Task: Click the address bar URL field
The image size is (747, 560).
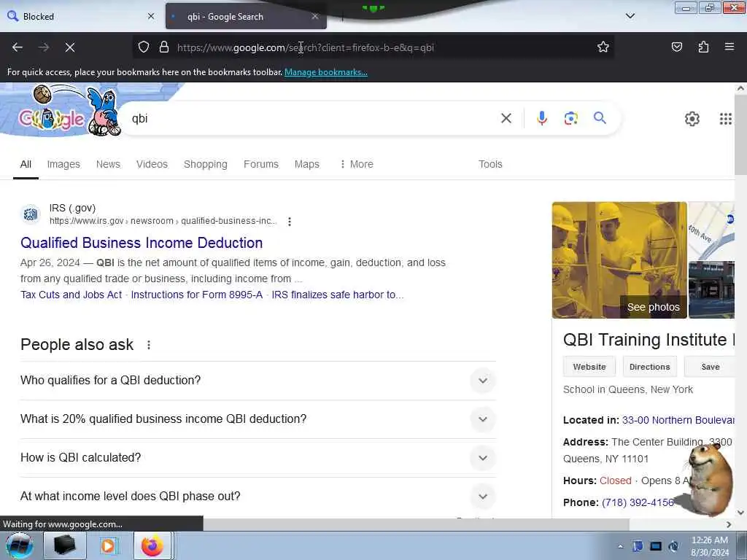Action: click(373, 47)
